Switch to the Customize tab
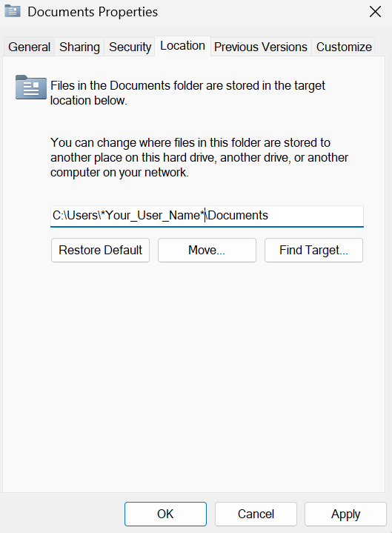This screenshot has width=392, height=533. pyautogui.click(x=344, y=47)
